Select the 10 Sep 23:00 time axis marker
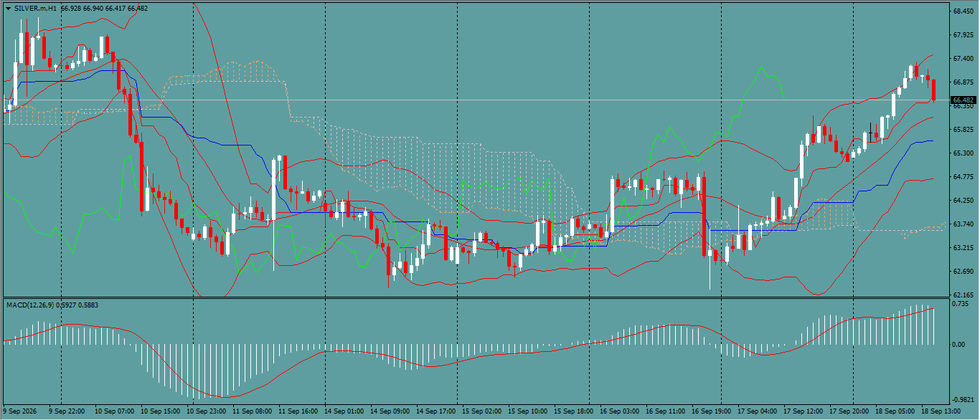 [x=207, y=411]
